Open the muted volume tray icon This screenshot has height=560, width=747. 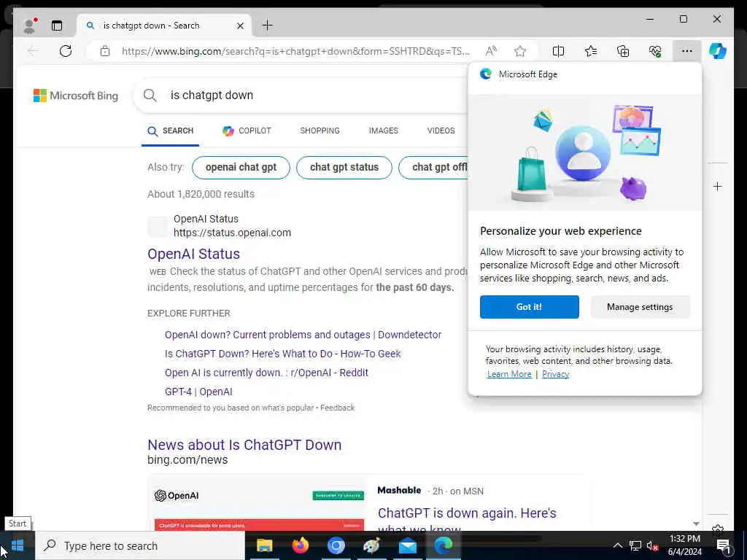pos(652,545)
